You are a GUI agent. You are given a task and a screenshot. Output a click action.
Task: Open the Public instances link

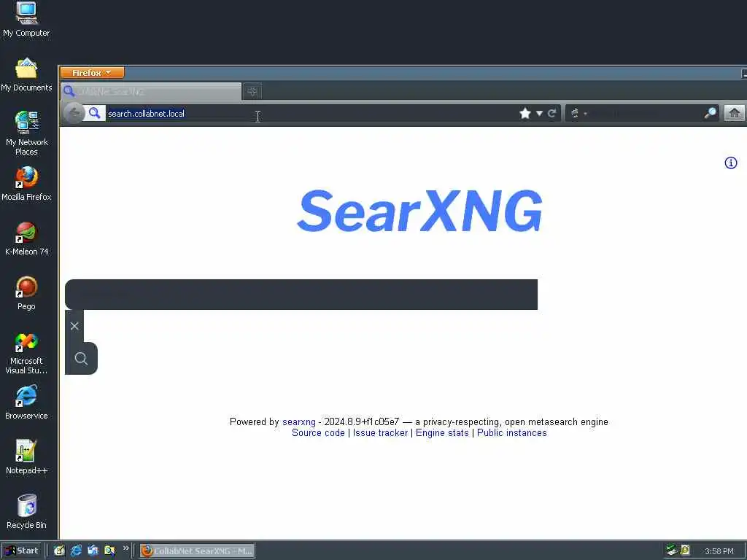(511, 433)
